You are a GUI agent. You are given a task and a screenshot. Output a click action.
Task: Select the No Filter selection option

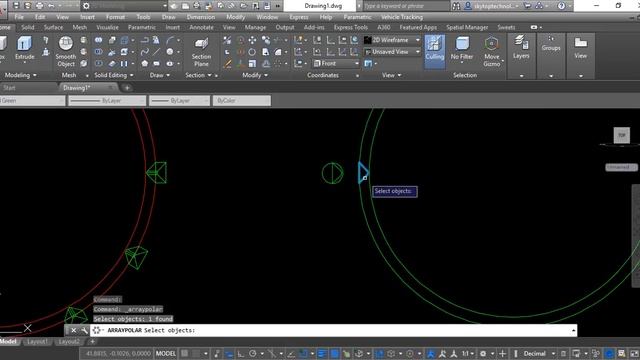[462, 48]
